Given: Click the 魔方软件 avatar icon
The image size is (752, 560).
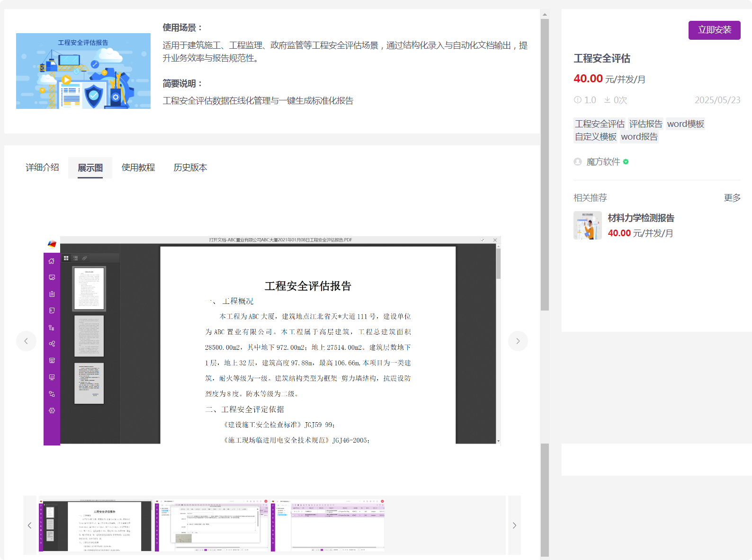Looking at the screenshot, I should (x=578, y=162).
